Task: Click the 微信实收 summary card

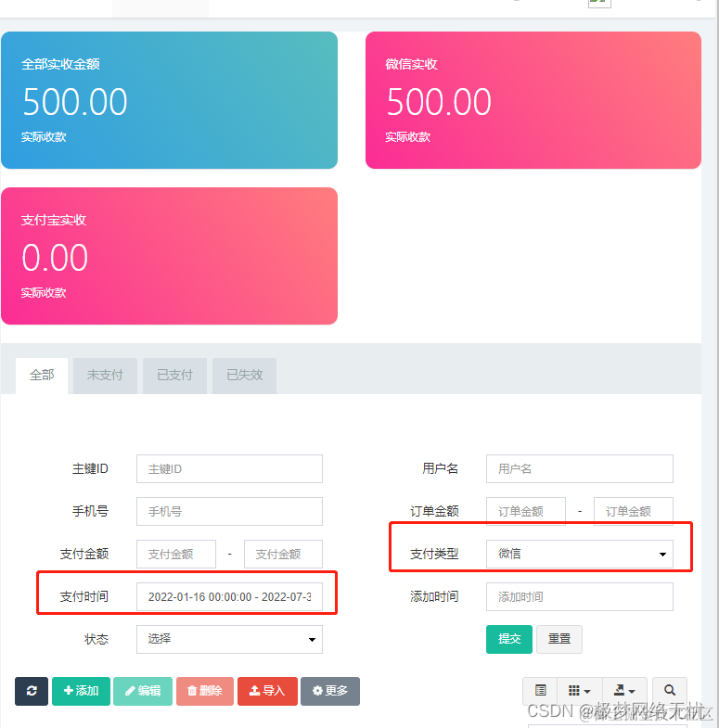Action: tap(533, 100)
